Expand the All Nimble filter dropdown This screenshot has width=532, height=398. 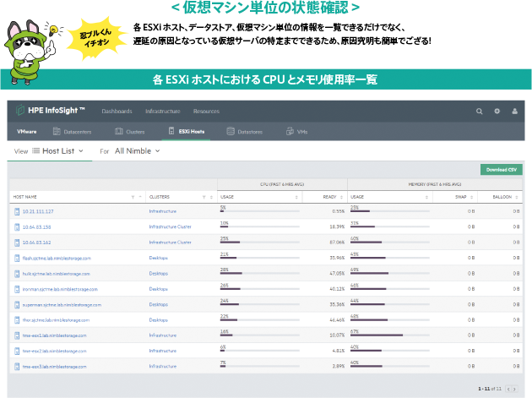137,151
